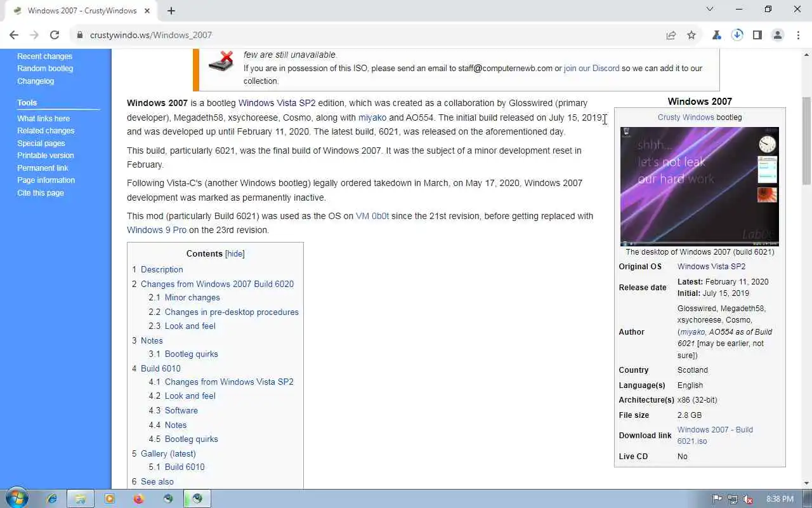Jump to Changes from Windows 2007 Build 6020
Screen dimensions: 812x508
click(213, 284)
